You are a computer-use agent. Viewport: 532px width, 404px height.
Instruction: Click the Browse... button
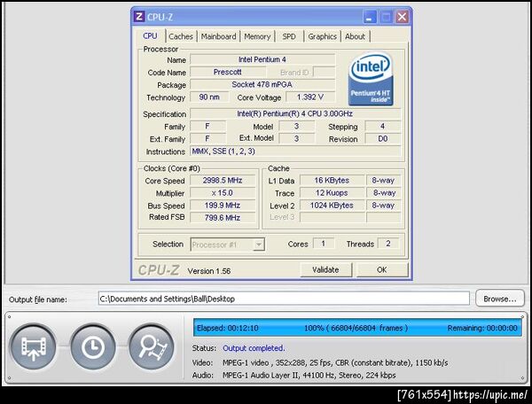[x=500, y=299]
